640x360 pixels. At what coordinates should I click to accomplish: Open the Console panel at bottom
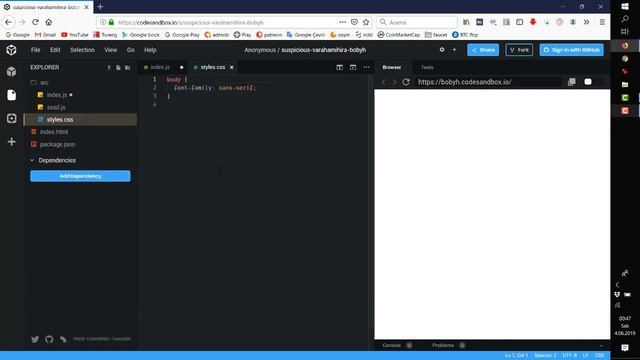pyautogui.click(x=391, y=345)
